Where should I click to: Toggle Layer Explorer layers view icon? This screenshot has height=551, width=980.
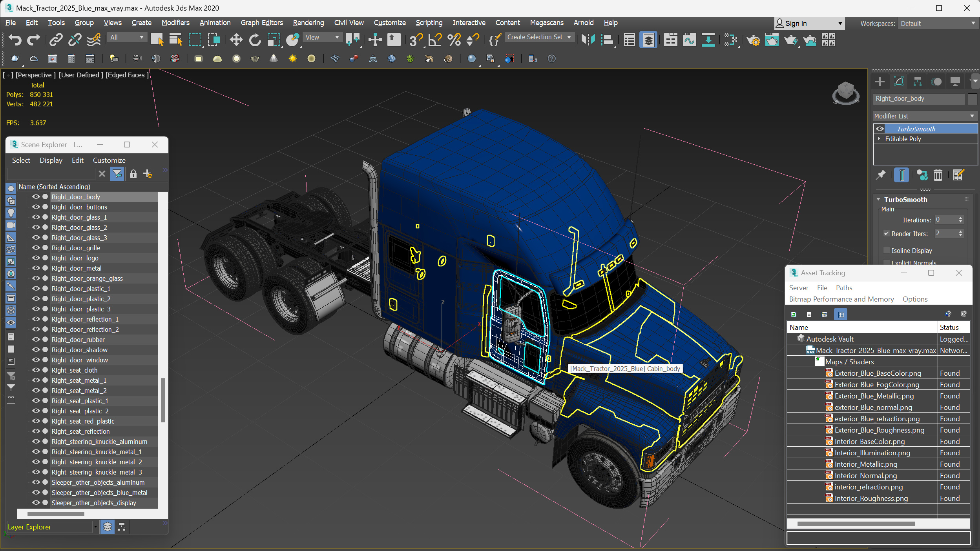point(107,527)
